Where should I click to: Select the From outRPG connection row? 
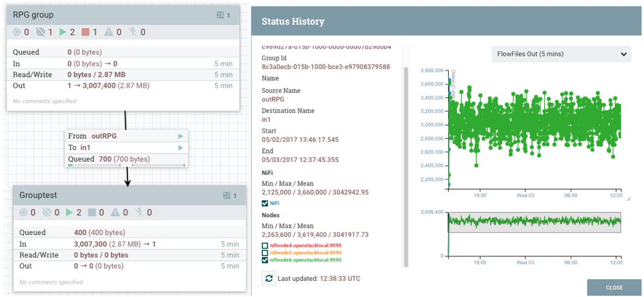(x=126, y=136)
